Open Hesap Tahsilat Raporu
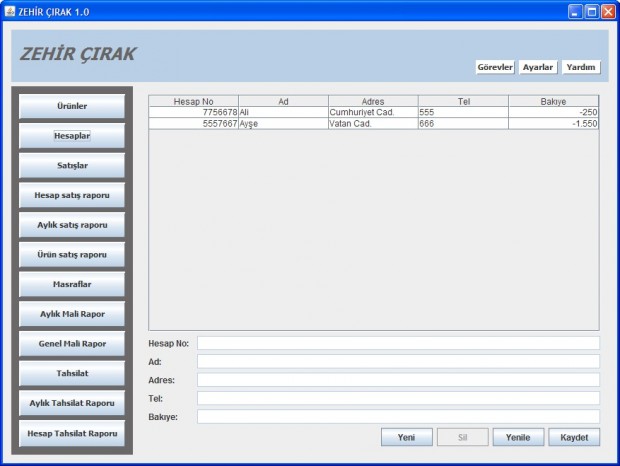The width and height of the screenshot is (620, 466). 72,433
